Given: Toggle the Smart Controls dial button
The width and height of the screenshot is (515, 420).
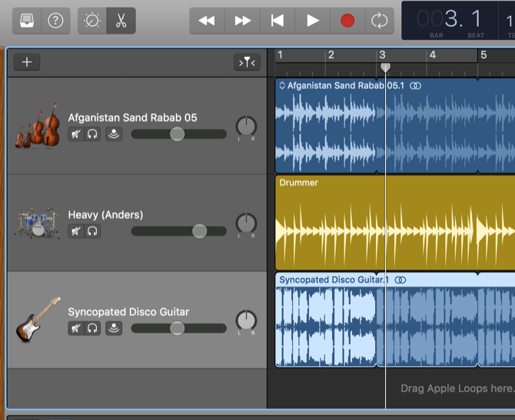Looking at the screenshot, I should pyautogui.click(x=92, y=21).
